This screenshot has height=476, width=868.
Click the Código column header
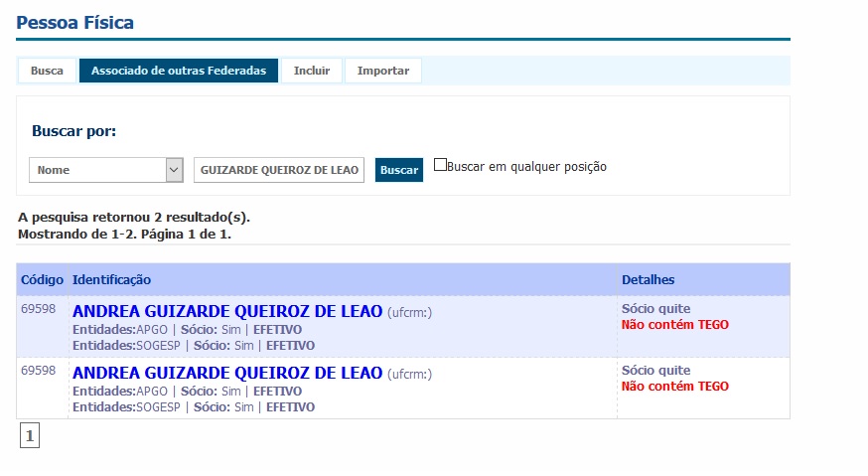(x=42, y=280)
